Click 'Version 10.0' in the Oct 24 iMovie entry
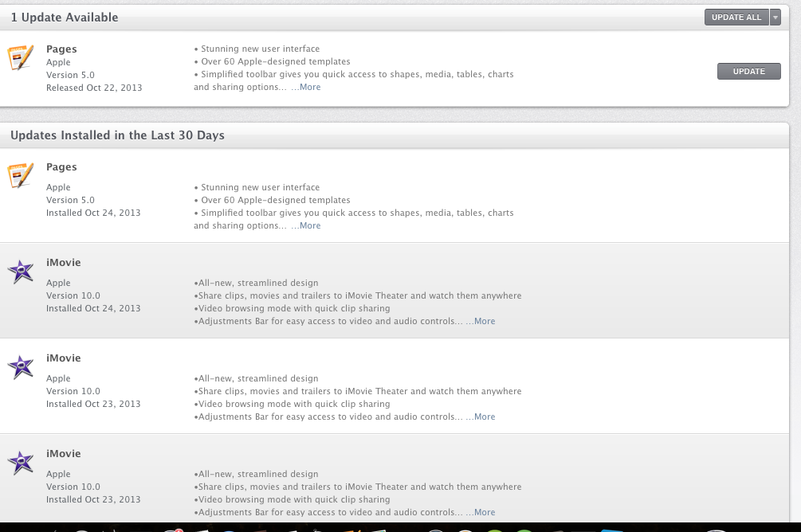The image size is (801, 532). pos(73,295)
